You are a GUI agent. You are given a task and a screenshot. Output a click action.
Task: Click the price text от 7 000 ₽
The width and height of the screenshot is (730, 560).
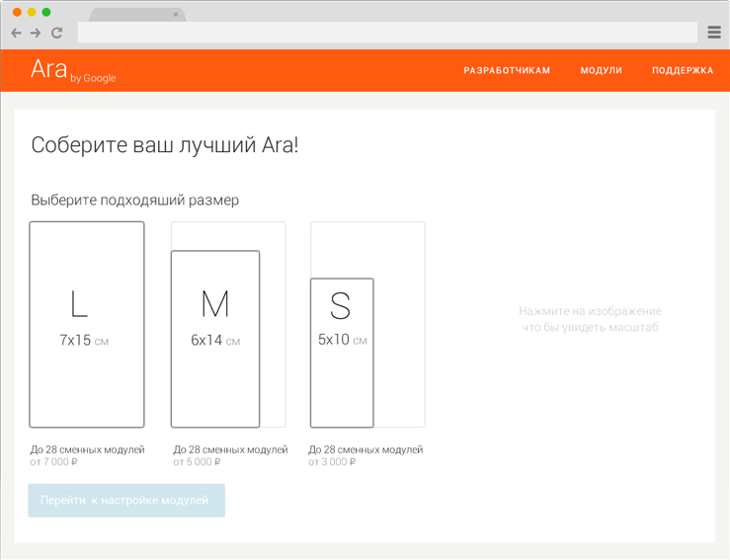[53, 462]
